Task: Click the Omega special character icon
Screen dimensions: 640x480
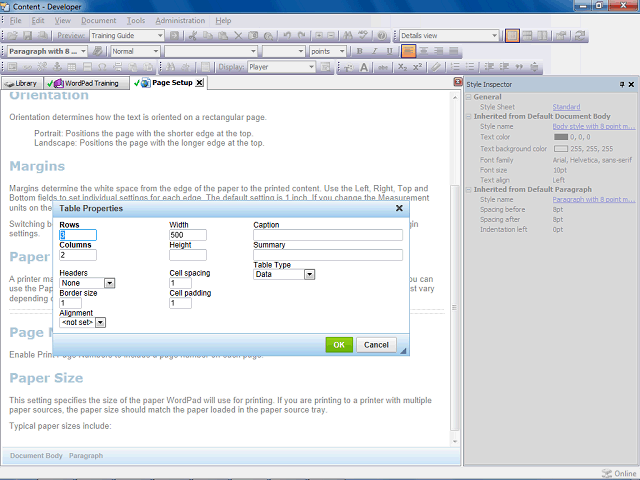Action: tap(102, 67)
